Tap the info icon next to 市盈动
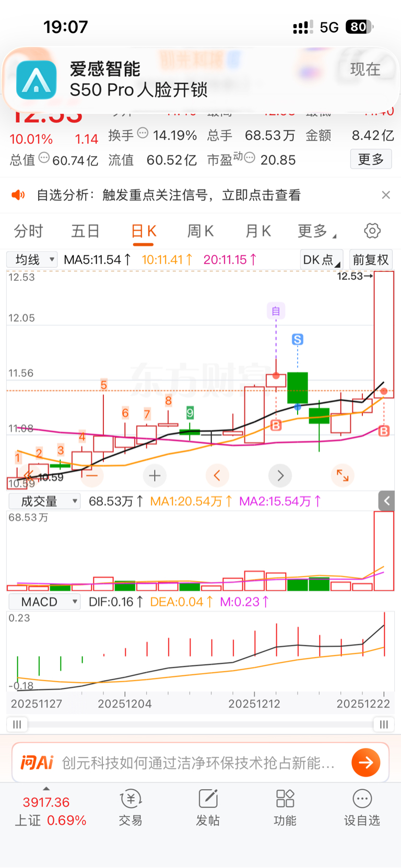 pos(250,158)
